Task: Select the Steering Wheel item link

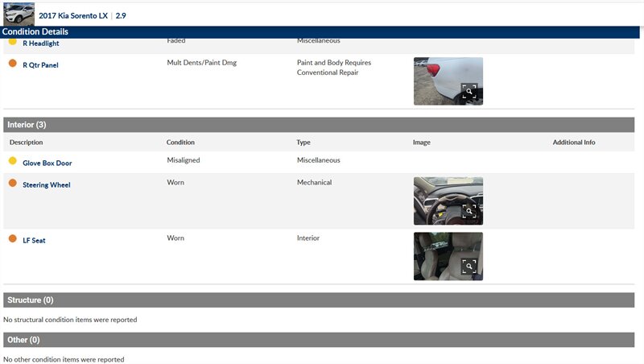Action: (46, 185)
